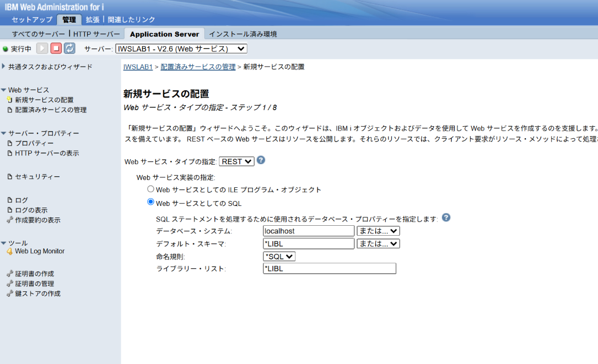Click the green running status indicator
Viewport: 598px width, 364px height.
click(x=6, y=49)
